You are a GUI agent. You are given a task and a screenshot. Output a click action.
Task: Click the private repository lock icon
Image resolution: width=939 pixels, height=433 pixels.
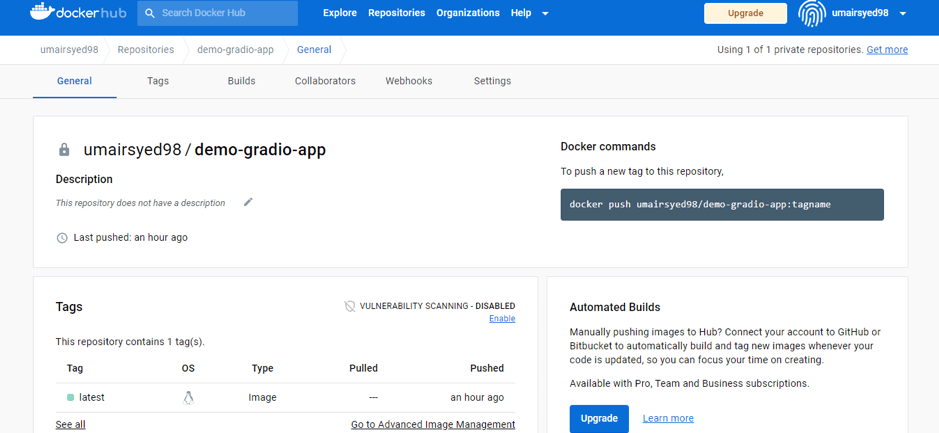coord(64,150)
